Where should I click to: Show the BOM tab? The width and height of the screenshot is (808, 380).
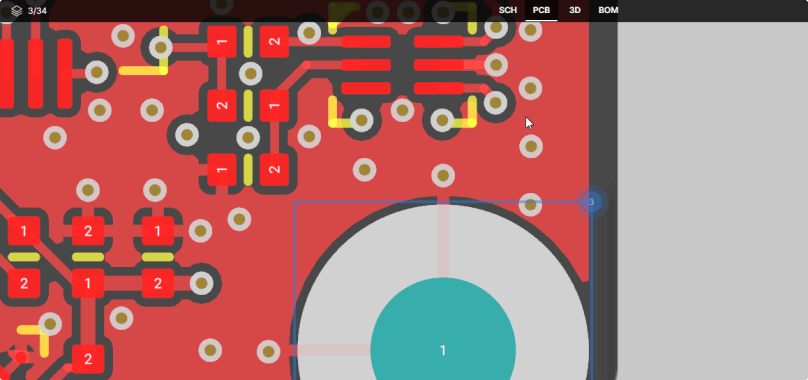(608, 10)
